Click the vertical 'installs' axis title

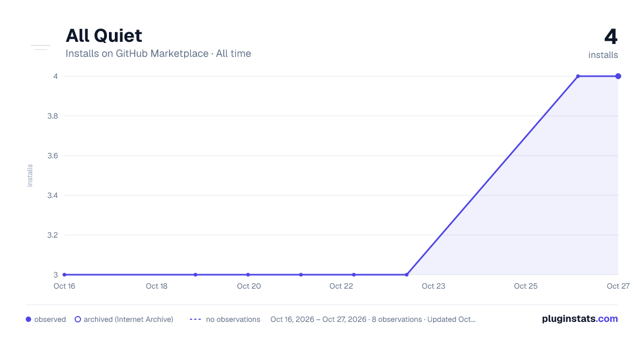pos(30,175)
